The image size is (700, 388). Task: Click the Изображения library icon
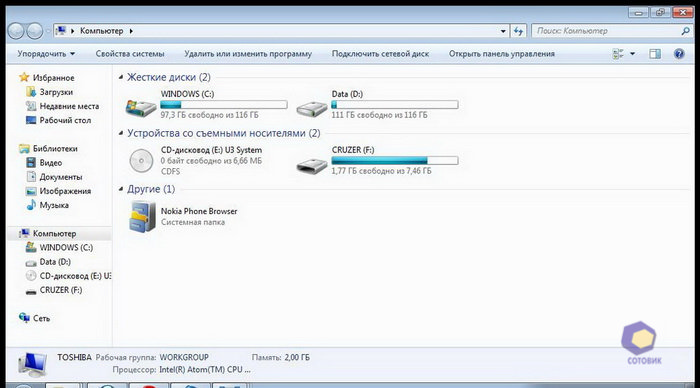31,191
